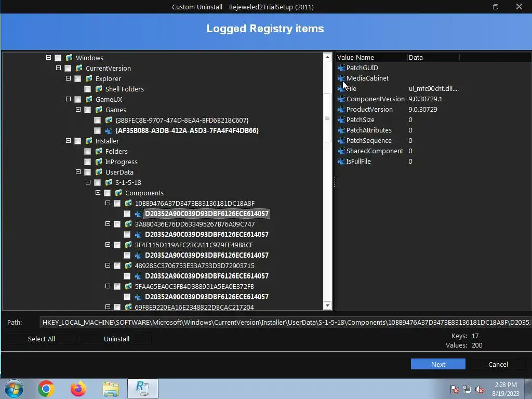Collapse the Installer node

(68, 140)
